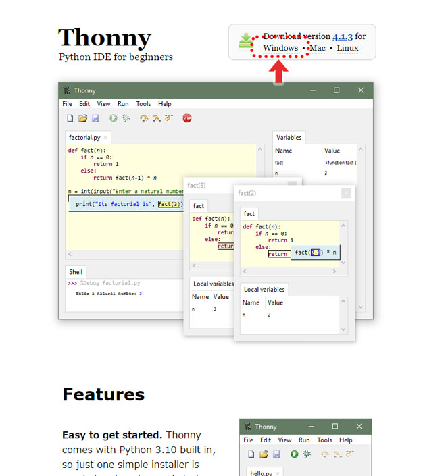Click Step over icon in the large Thonny toolbar
The height and width of the screenshot is (476, 448).
click(144, 118)
